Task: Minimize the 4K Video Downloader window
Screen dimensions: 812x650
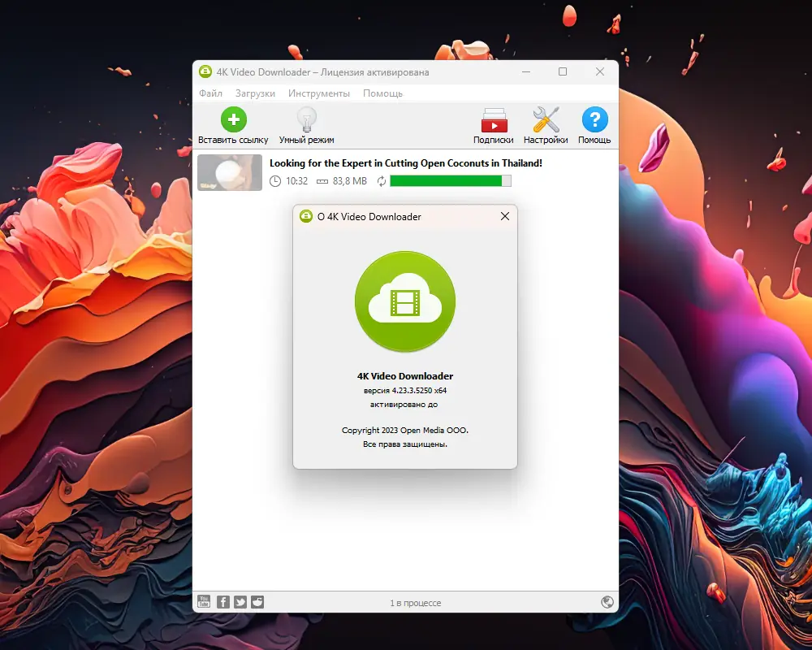Action: pos(526,71)
